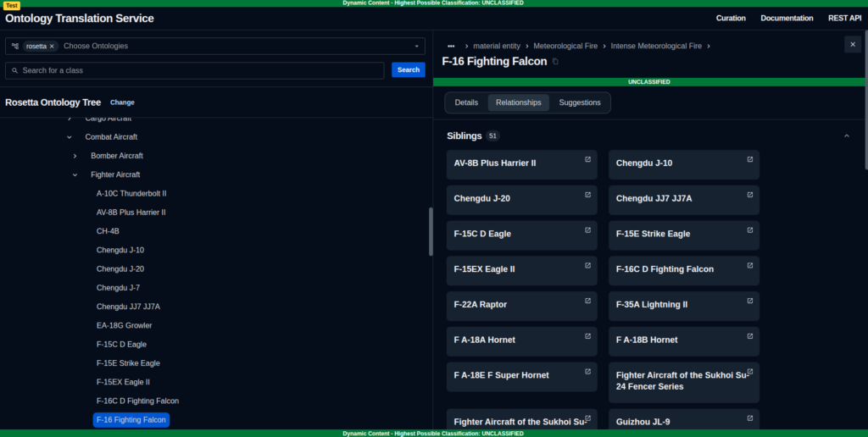
Task: Select Chengdu J-7 in the tree
Action: [118, 288]
